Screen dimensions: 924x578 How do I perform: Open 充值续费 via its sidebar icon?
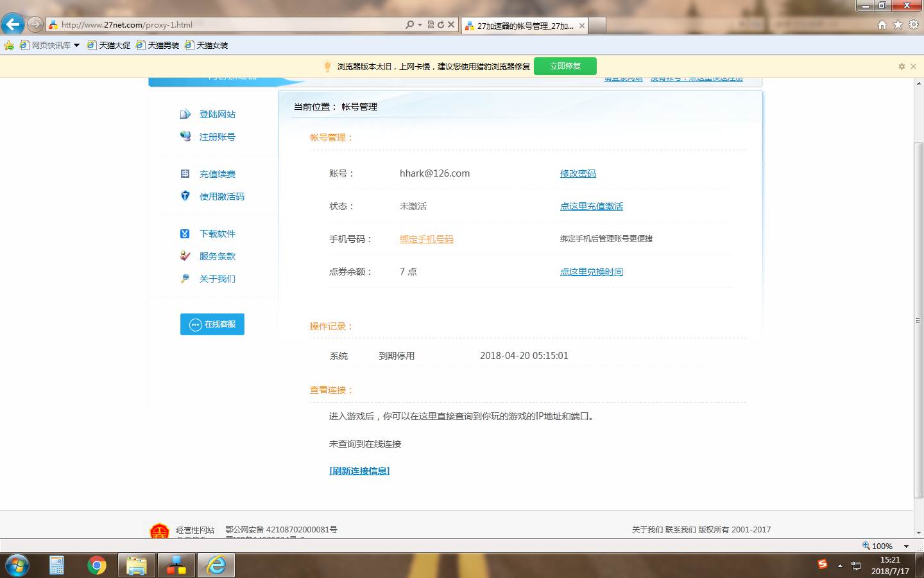coord(185,173)
